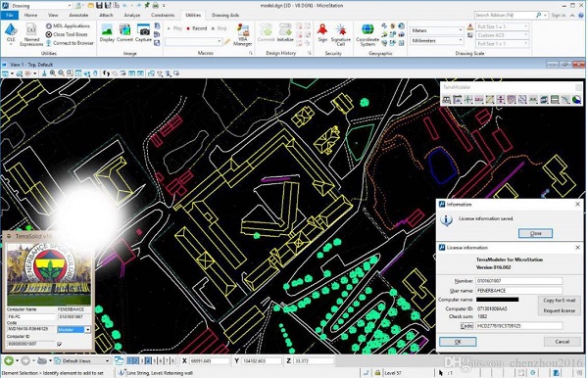Open Coordinate System dialog
The width and height of the screenshot is (588, 378).
pyautogui.click(x=367, y=34)
